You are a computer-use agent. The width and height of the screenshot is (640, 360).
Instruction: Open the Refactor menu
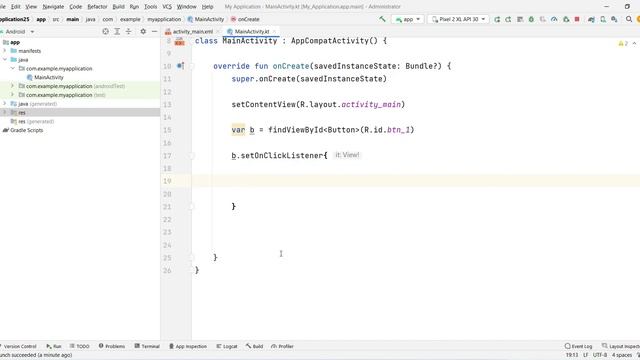tap(97, 7)
